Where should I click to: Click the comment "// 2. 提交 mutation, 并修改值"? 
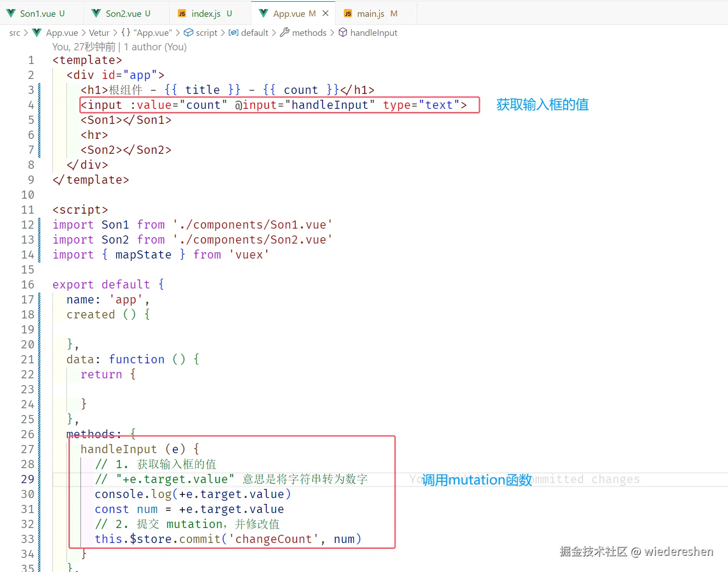tap(187, 524)
